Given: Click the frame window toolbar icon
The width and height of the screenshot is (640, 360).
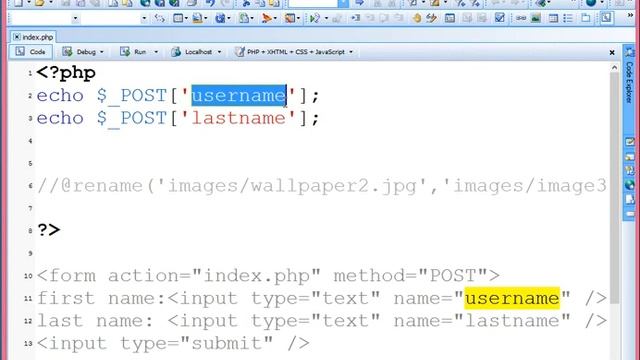Looking at the screenshot, I should click(x=178, y=18).
